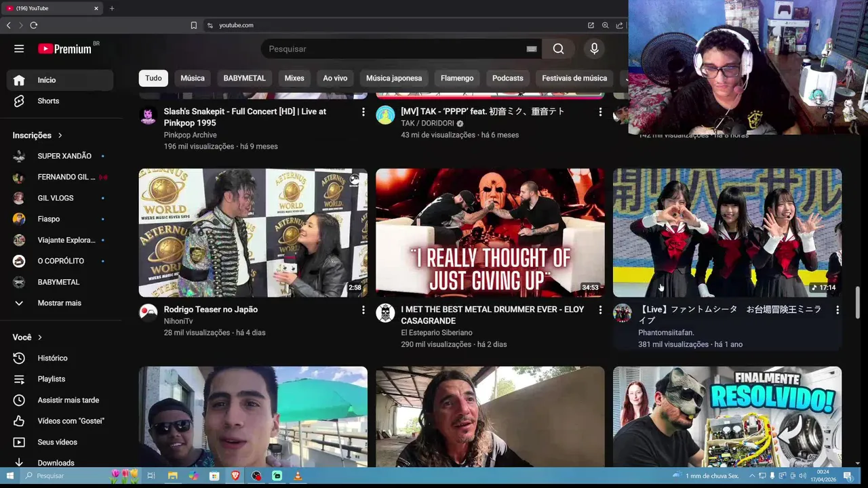This screenshot has width=868, height=488.
Task: Open more options for TAK PPPP video
Action: point(600,112)
